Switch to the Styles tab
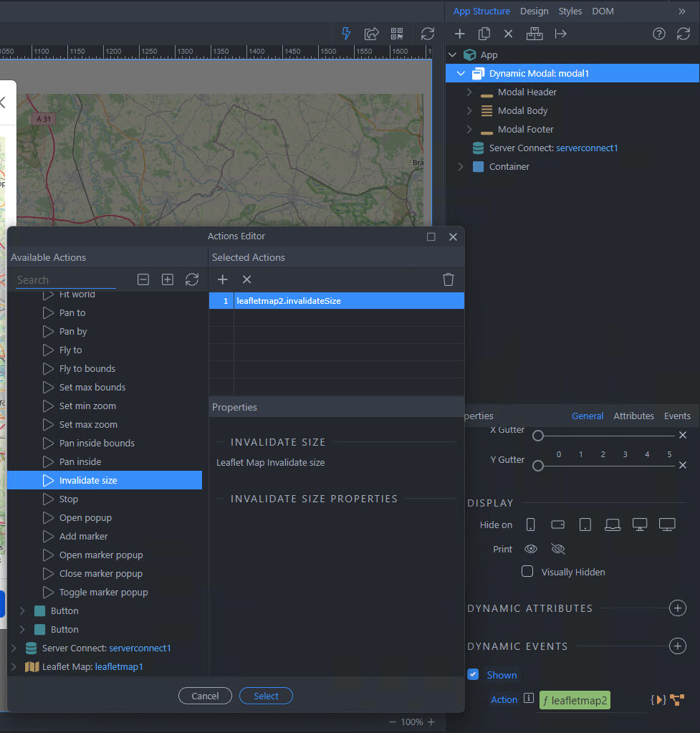 570,11
